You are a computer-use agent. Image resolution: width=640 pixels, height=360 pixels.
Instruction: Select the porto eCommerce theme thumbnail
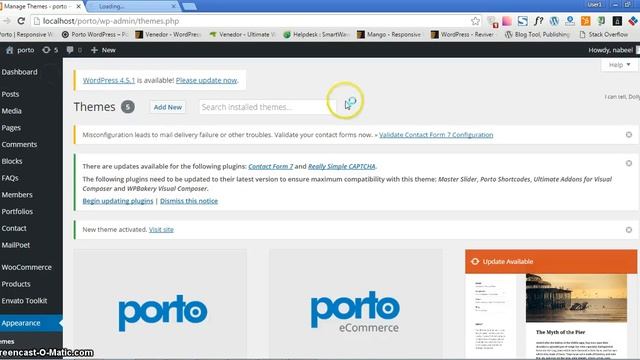[356, 304]
